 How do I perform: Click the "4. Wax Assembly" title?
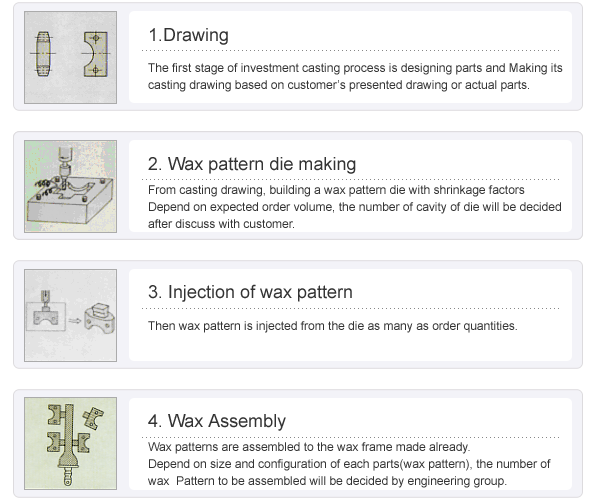tap(217, 421)
